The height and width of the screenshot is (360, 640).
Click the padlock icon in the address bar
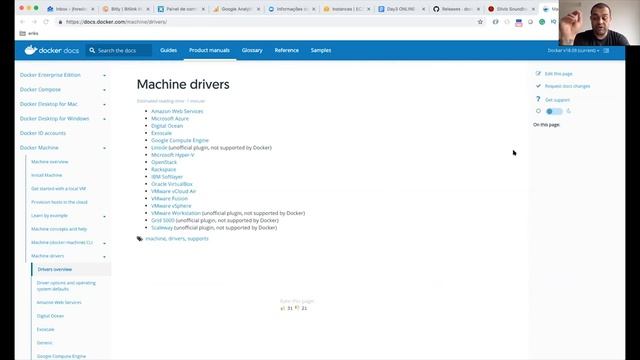point(60,22)
